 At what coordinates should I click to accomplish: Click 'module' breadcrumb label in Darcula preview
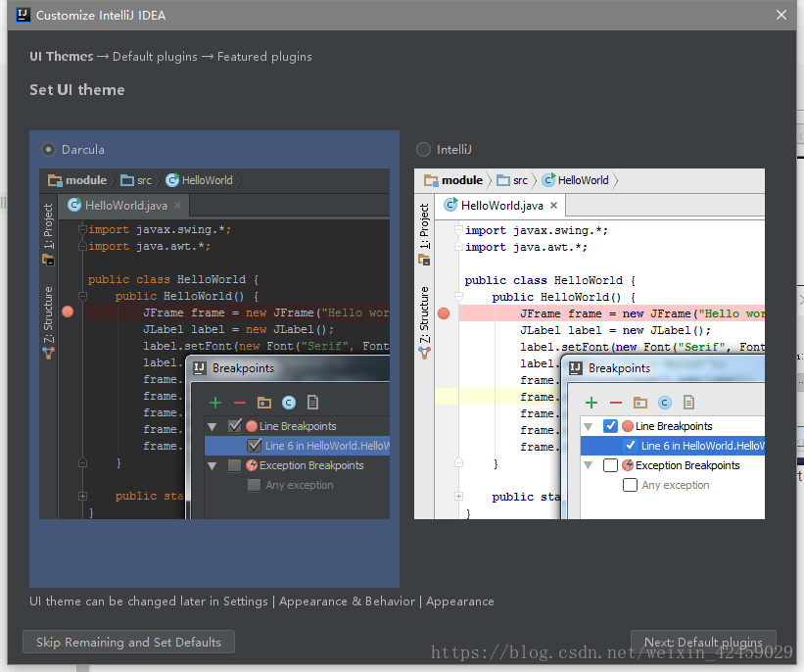(x=86, y=180)
